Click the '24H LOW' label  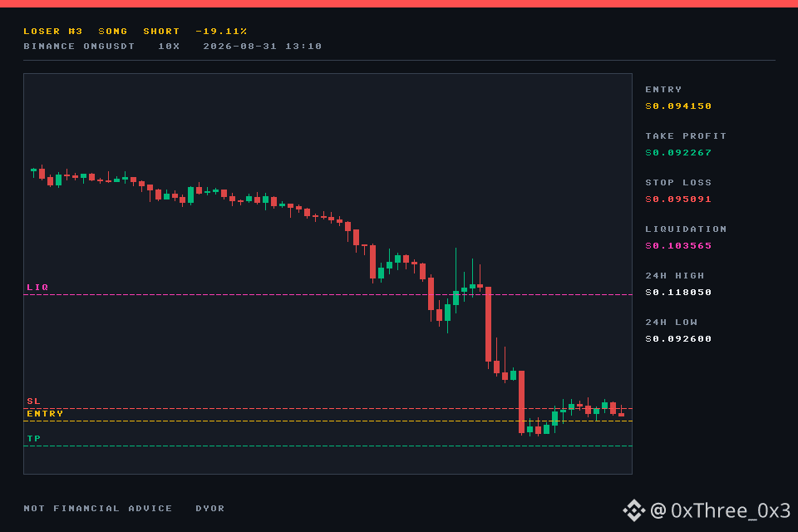click(672, 323)
